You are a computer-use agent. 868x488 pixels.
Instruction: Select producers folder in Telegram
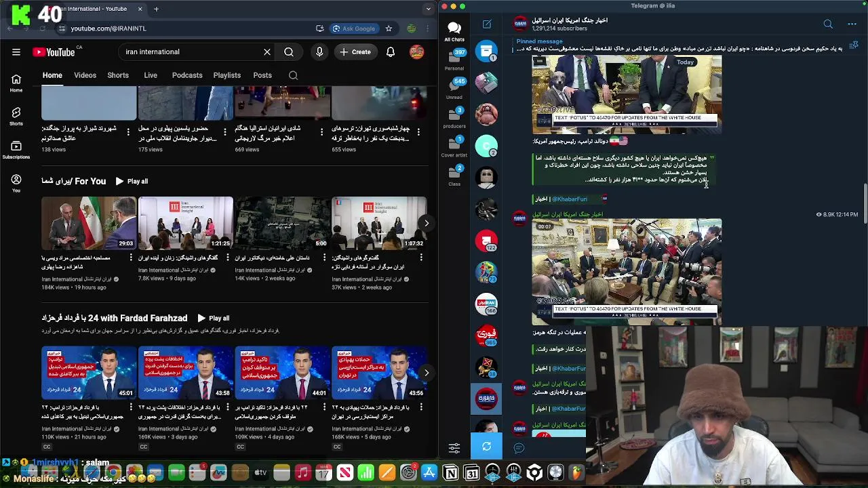pos(454,117)
